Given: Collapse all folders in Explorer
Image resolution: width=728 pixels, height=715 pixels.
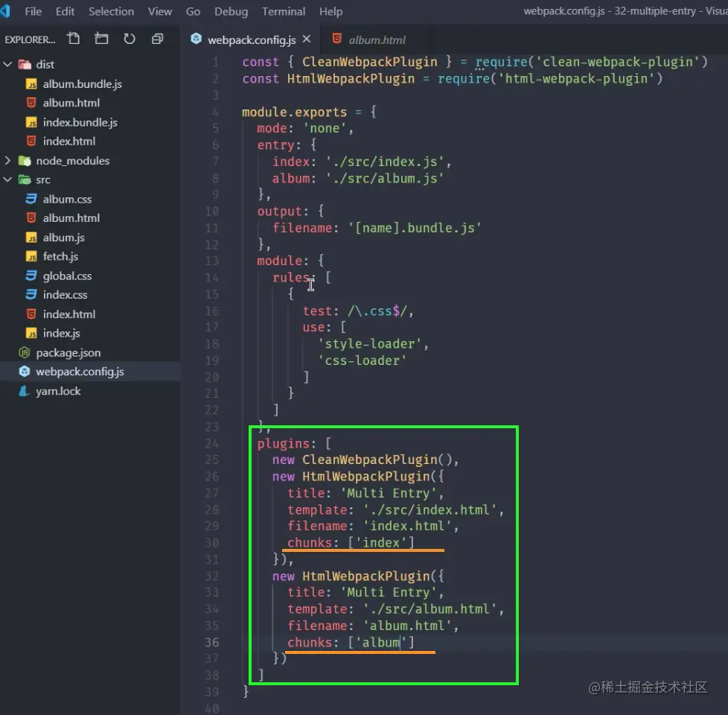Looking at the screenshot, I should (157, 39).
